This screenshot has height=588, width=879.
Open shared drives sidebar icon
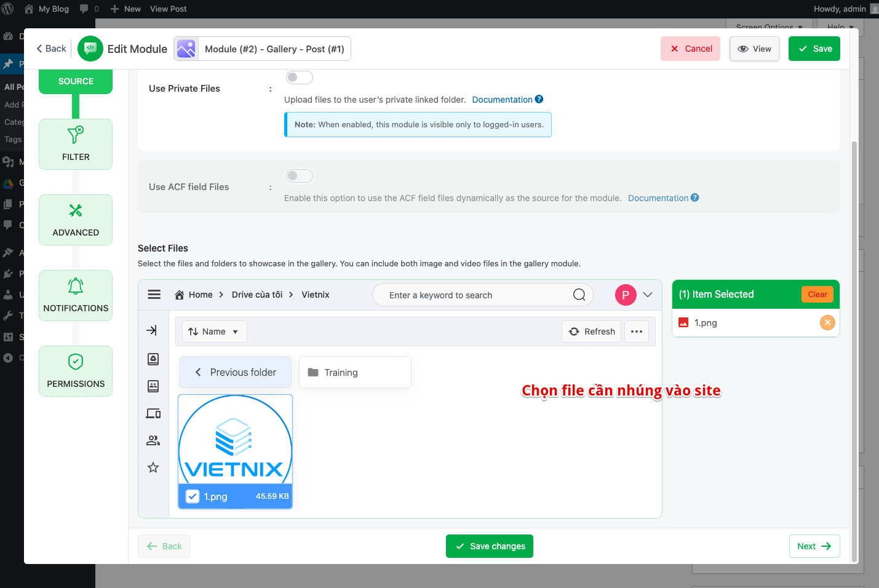coord(153,386)
